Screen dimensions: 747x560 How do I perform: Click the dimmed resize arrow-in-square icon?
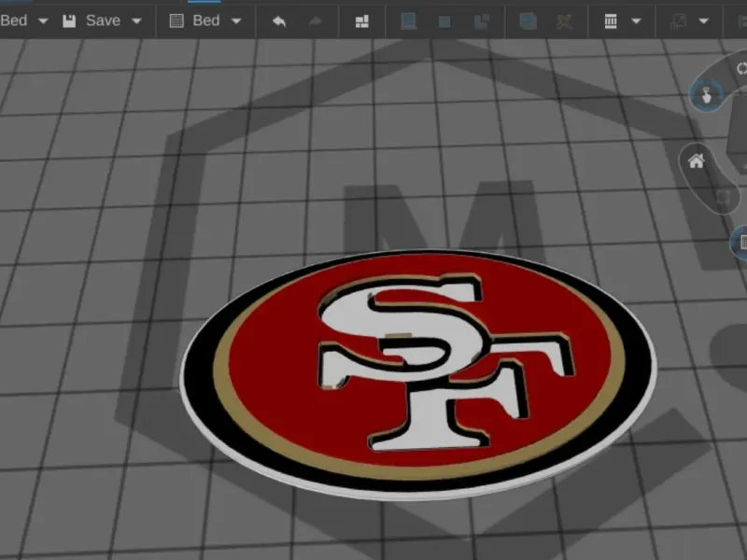pyautogui.click(x=679, y=21)
